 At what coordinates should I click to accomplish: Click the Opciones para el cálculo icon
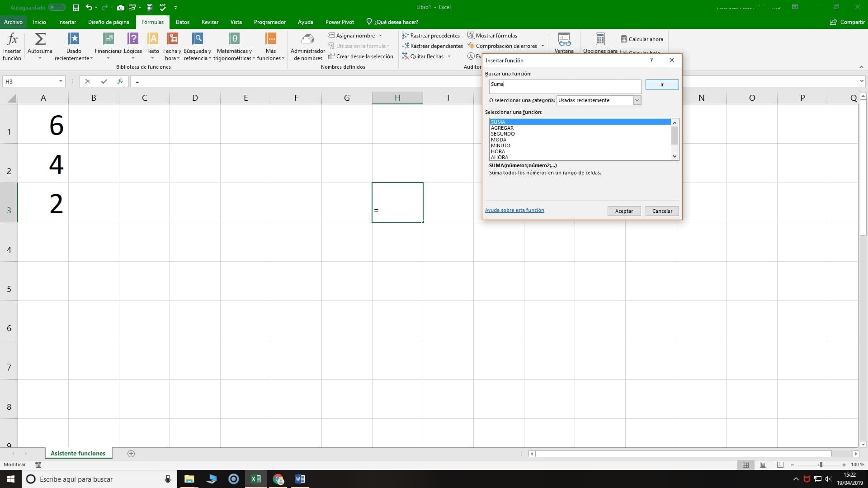coord(600,40)
